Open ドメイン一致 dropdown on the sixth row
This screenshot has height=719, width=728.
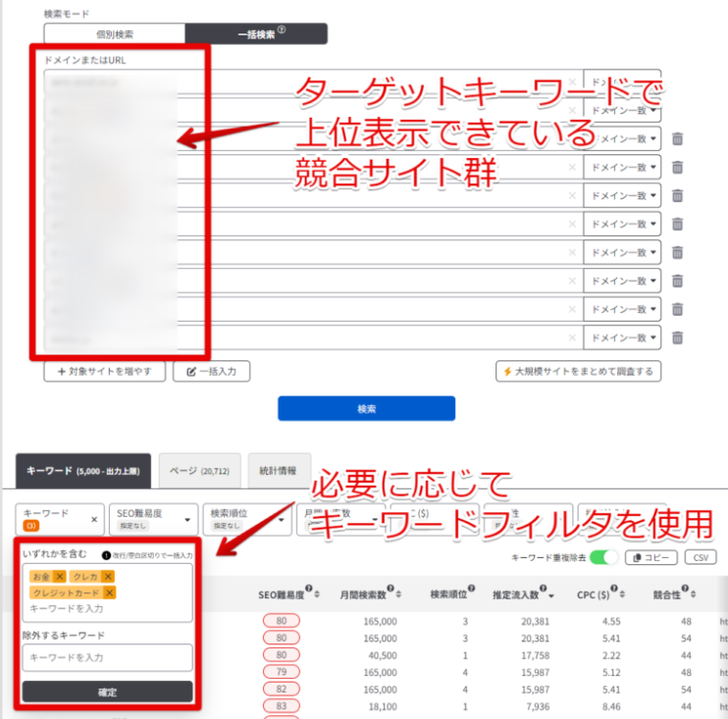[x=622, y=224]
